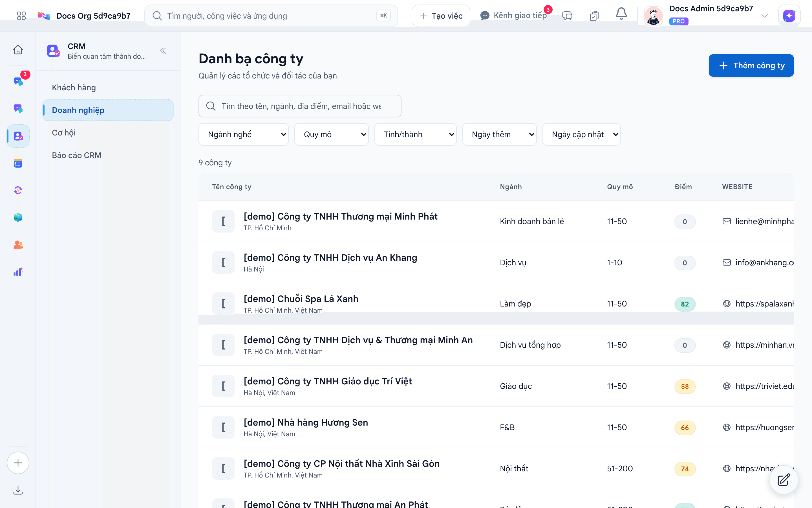This screenshot has height=508, width=812.
Task: Open the Ngày thêm filter dropdown
Action: coord(500,134)
